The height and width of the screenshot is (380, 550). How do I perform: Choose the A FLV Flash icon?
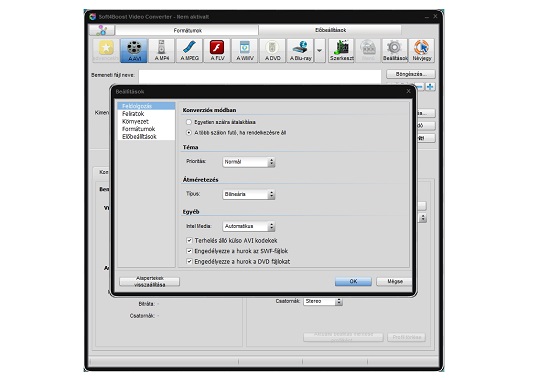[217, 51]
